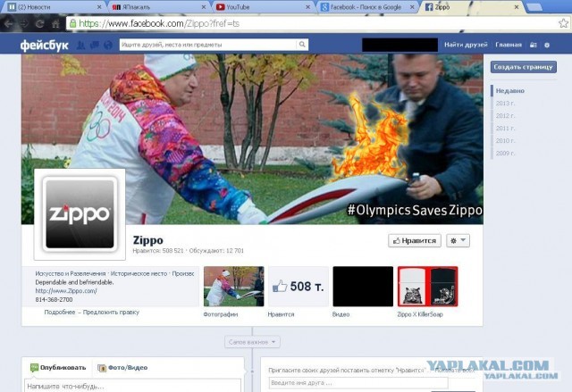
Task: Go to Главная home link
Action: coord(509,45)
